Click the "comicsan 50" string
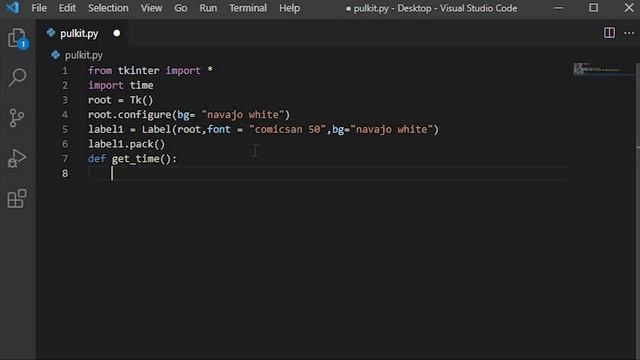 287,129
